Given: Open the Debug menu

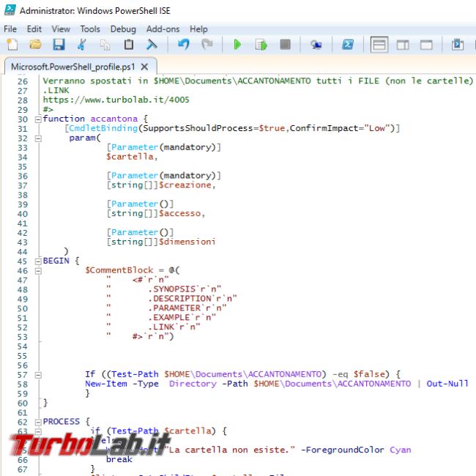Looking at the screenshot, I should click(x=123, y=29).
